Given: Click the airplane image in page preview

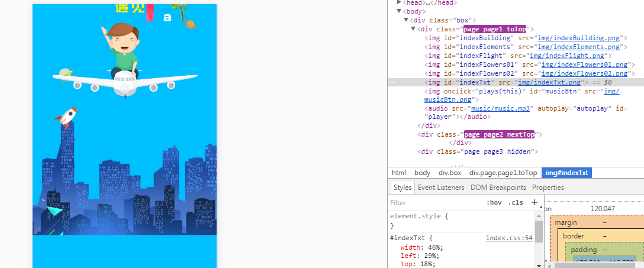Looking at the screenshot, I should (125, 60).
